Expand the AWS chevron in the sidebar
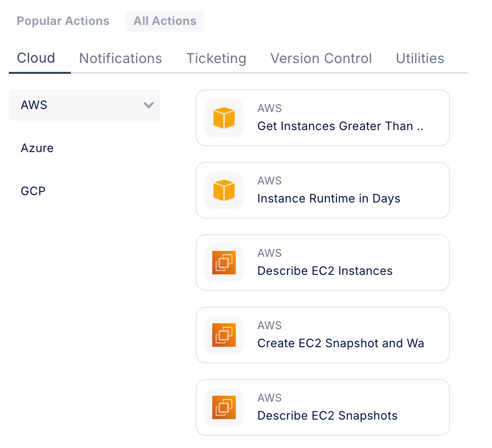492x448 pixels. (149, 105)
